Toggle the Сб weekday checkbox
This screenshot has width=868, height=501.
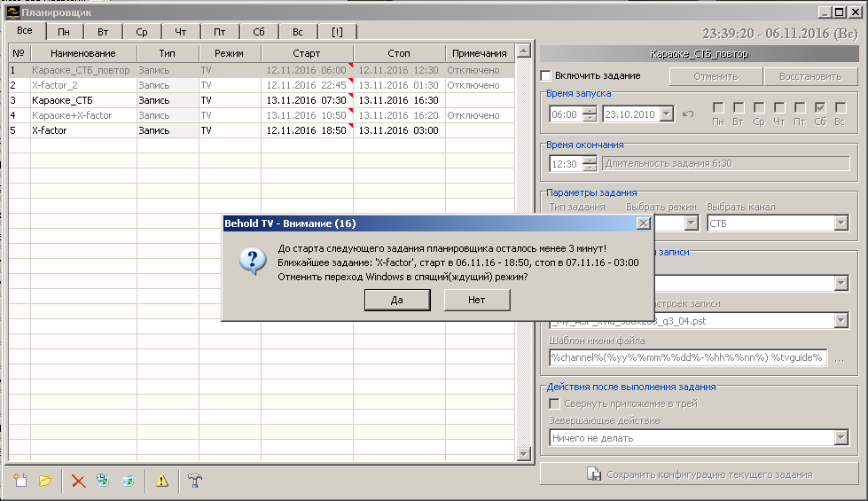(820, 108)
